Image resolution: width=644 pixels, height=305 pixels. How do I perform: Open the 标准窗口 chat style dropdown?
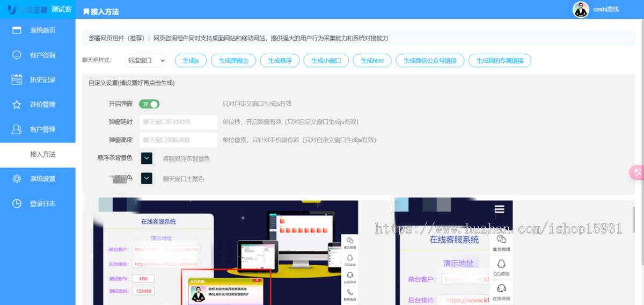(x=146, y=61)
